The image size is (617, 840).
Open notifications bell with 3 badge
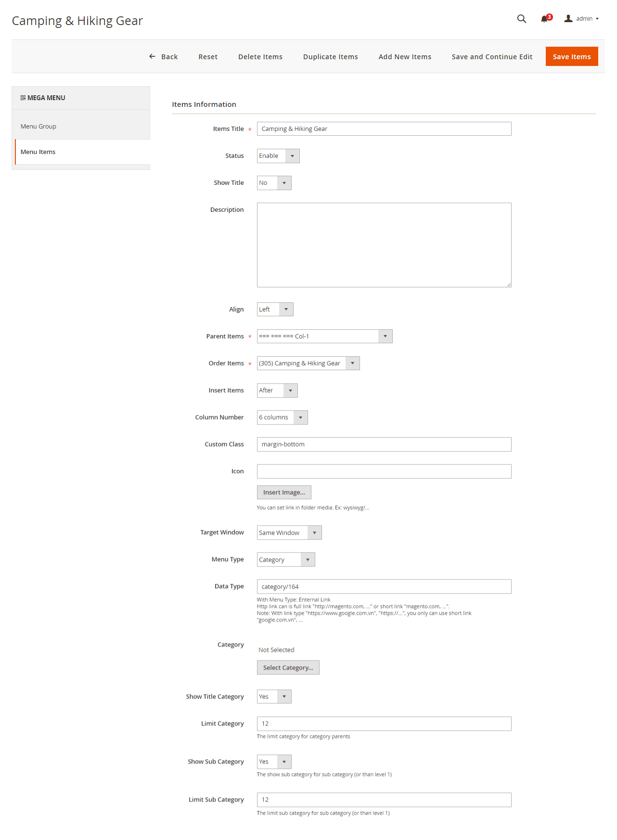pyautogui.click(x=546, y=18)
